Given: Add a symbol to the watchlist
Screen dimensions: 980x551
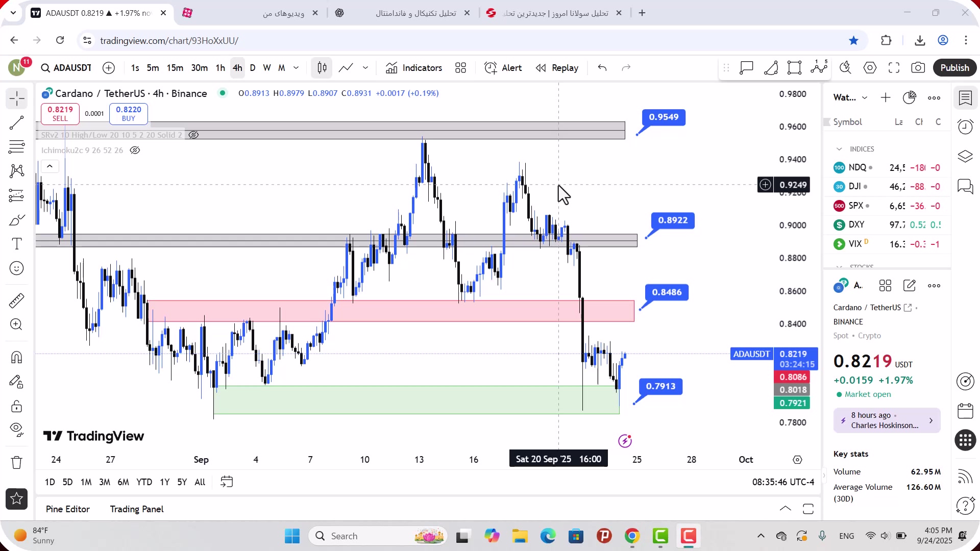Looking at the screenshot, I should 886,98.
